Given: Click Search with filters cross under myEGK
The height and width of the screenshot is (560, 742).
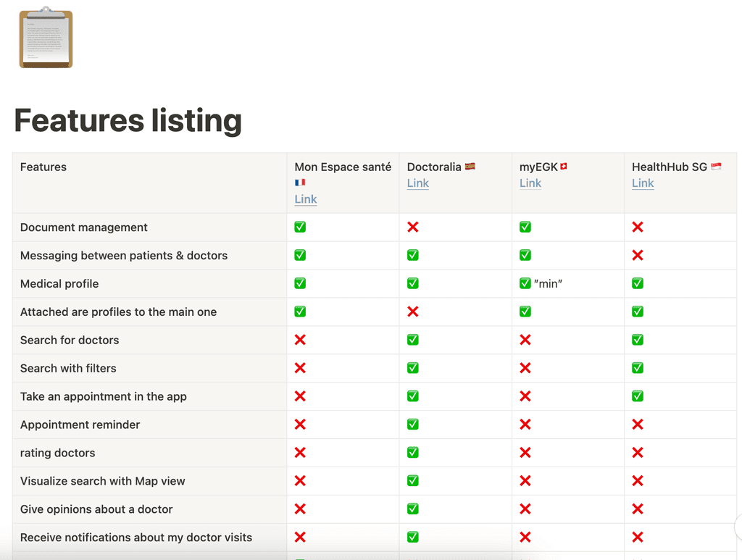Looking at the screenshot, I should tap(525, 368).
